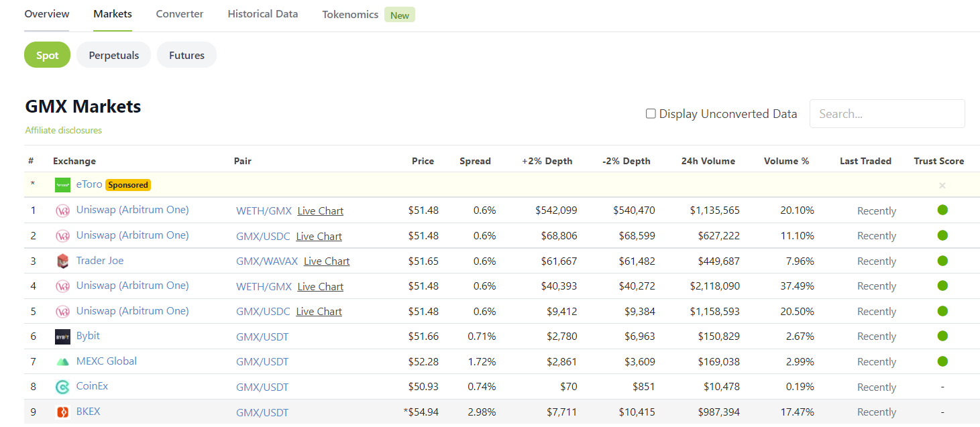Open Live Chart for GMX/WAVAX pair

327,261
